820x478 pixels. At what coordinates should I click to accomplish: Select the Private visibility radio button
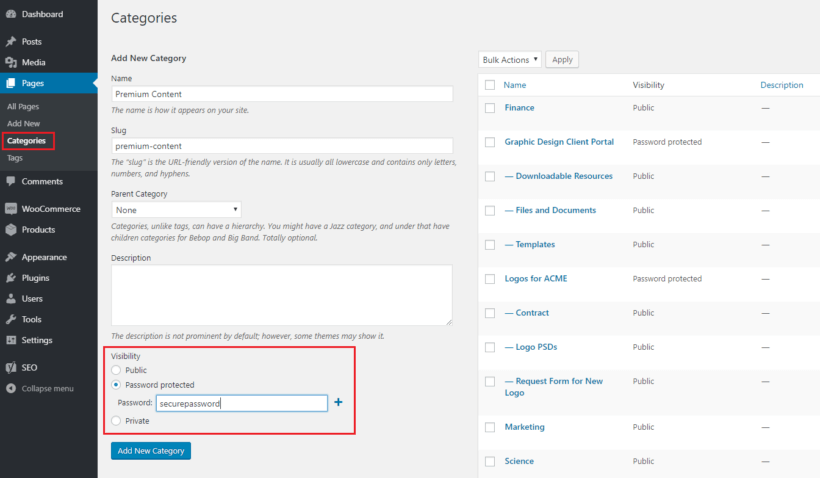click(x=116, y=420)
